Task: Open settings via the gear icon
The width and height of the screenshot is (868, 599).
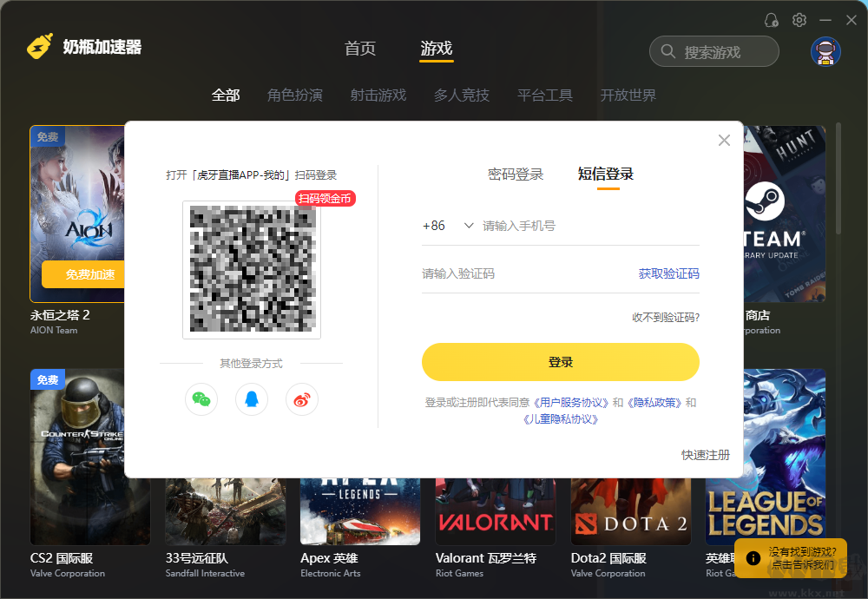Action: pos(799,21)
